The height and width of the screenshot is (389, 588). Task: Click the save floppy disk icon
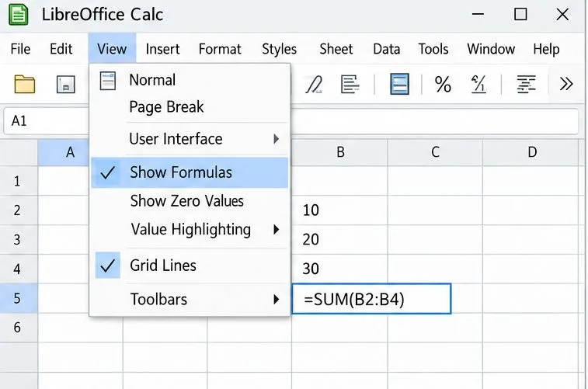point(65,85)
